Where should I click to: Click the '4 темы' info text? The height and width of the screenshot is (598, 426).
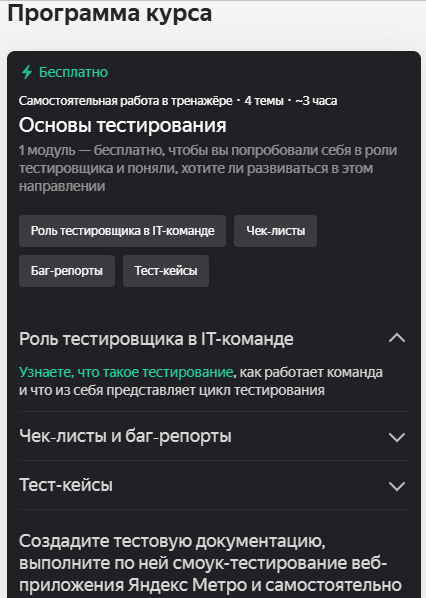[x=264, y=101]
